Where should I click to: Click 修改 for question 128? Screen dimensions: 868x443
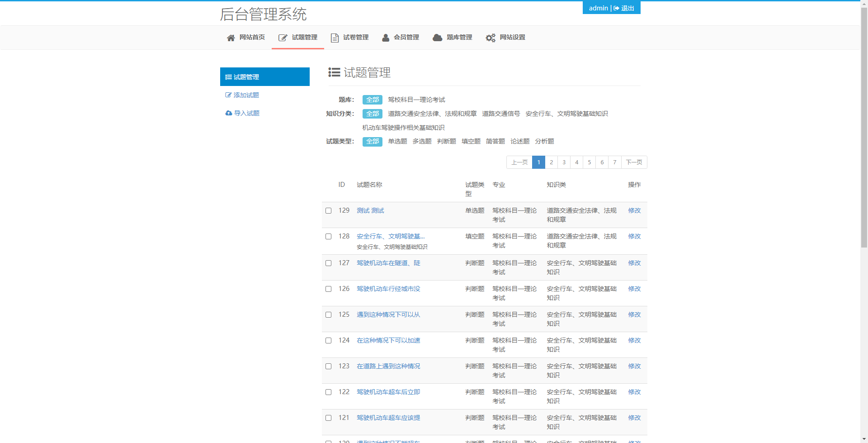point(634,236)
